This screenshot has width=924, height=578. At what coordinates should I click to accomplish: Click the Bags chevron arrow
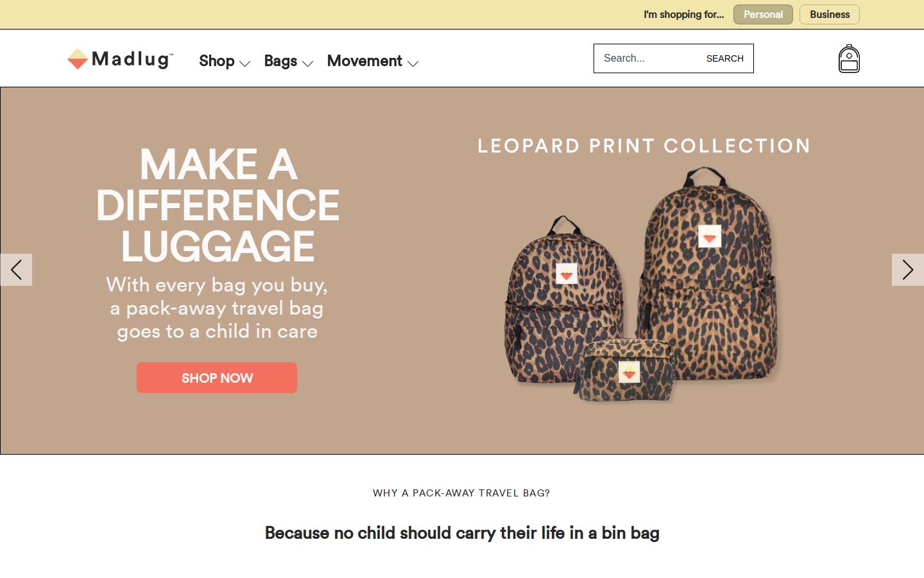click(307, 64)
